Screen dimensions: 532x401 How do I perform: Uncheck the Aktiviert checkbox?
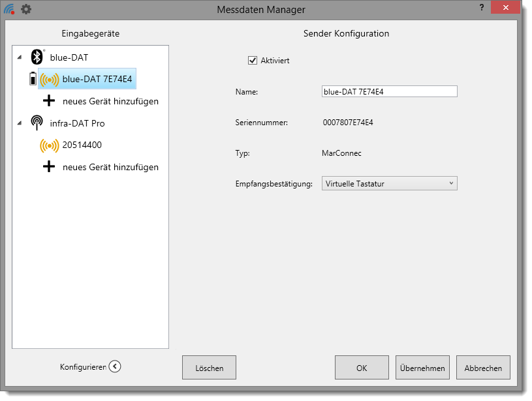(x=253, y=61)
